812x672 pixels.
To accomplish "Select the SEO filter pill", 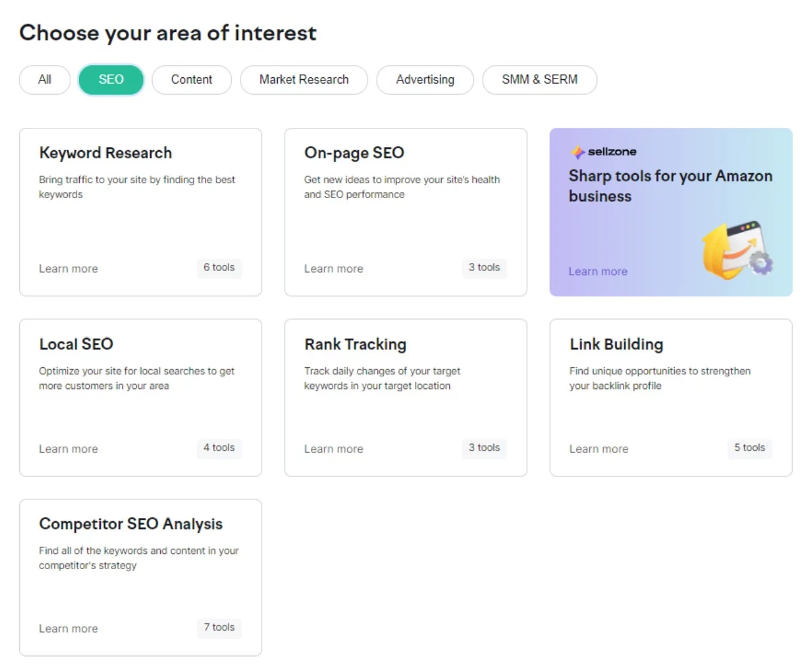I will coord(111,79).
